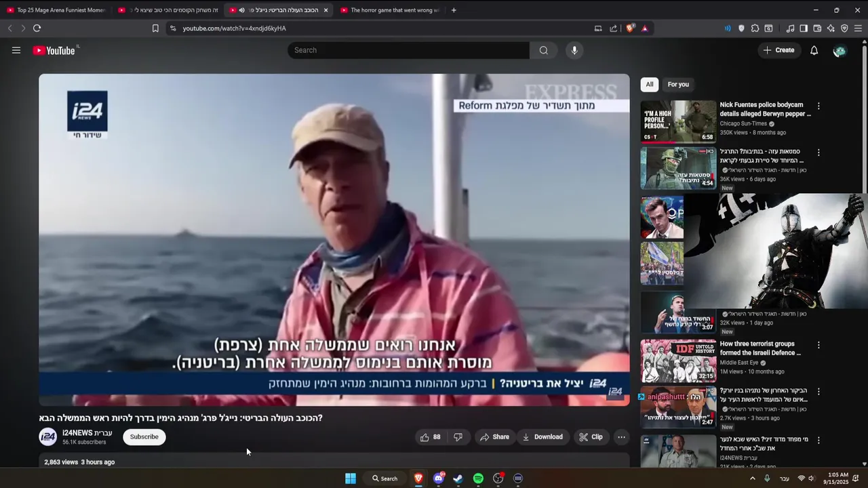Click '2,863 views 3 hours ago' description text
The width and height of the screenshot is (868, 488).
coord(79,462)
